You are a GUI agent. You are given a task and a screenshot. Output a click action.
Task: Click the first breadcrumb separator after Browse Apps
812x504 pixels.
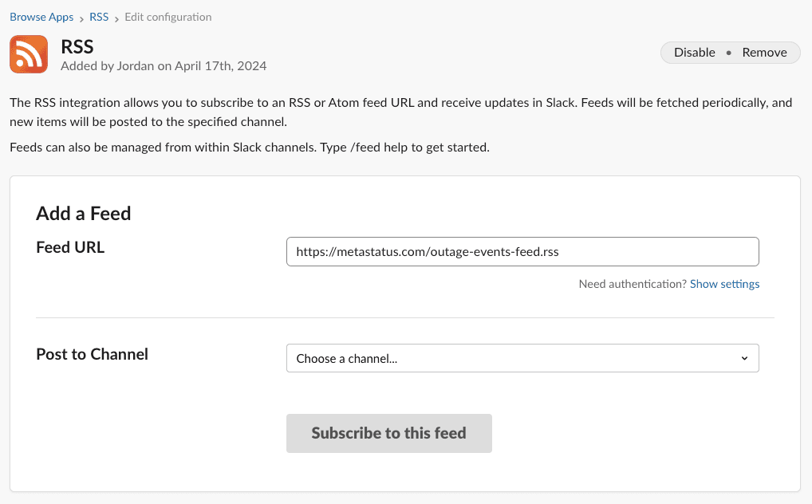[x=81, y=18]
